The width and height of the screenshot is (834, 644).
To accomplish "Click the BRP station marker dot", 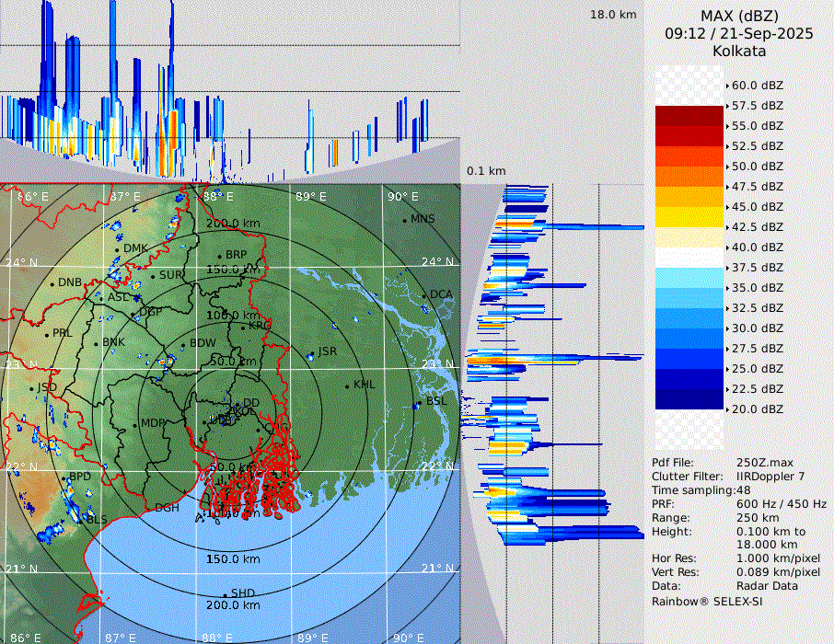I will click(x=219, y=256).
